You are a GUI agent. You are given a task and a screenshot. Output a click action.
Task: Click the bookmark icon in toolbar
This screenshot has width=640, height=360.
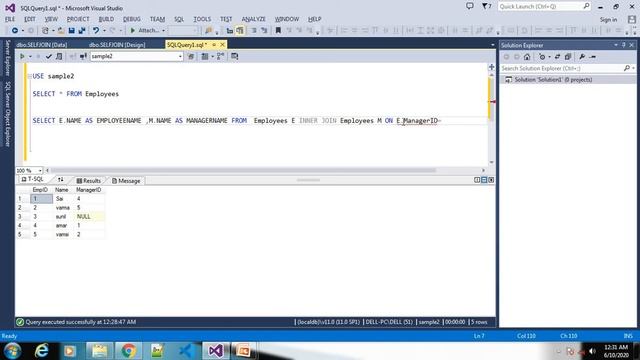278,31
